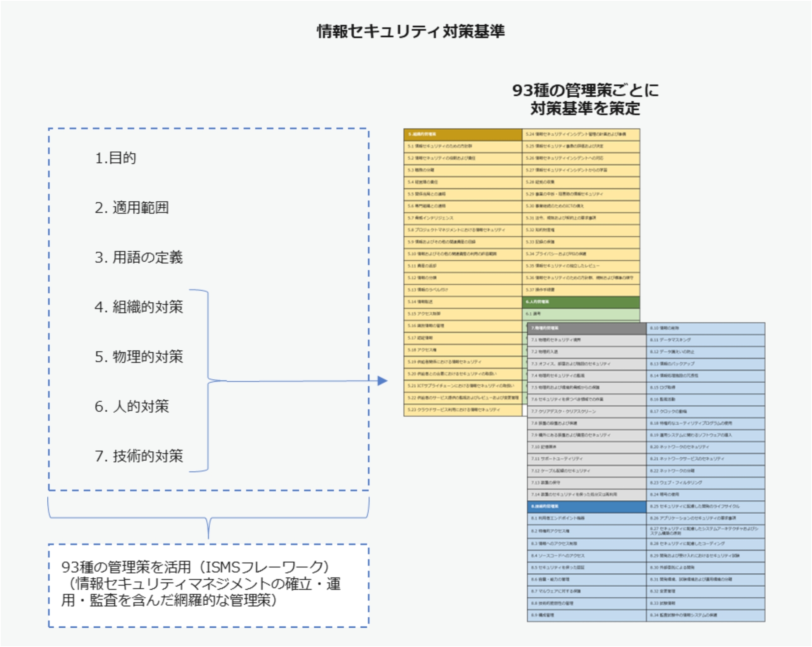The image size is (812, 647).
Task: Click table cell 8.25 開発のライフサイクル
Action: [706, 507]
